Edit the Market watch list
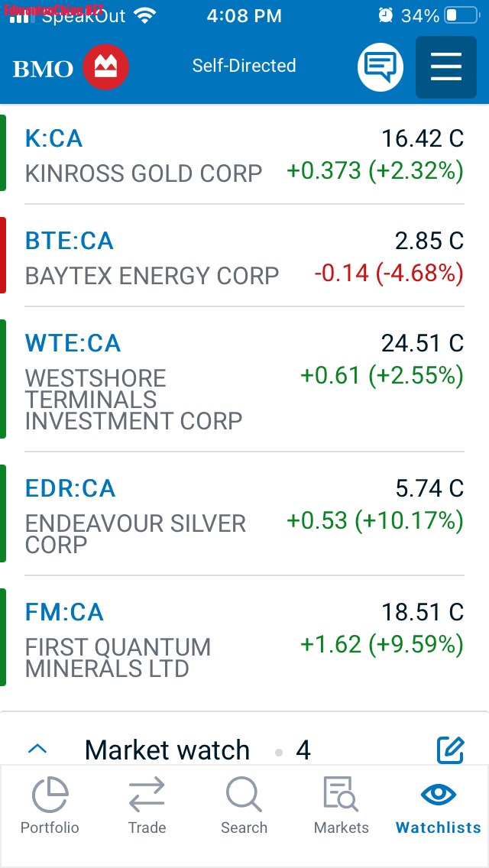Screen dimensions: 489x868 pyautogui.click(x=450, y=750)
